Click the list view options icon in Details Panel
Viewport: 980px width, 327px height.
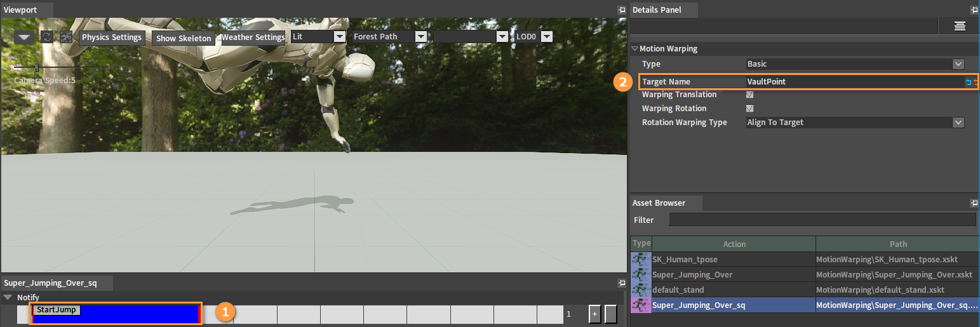(x=960, y=26)
